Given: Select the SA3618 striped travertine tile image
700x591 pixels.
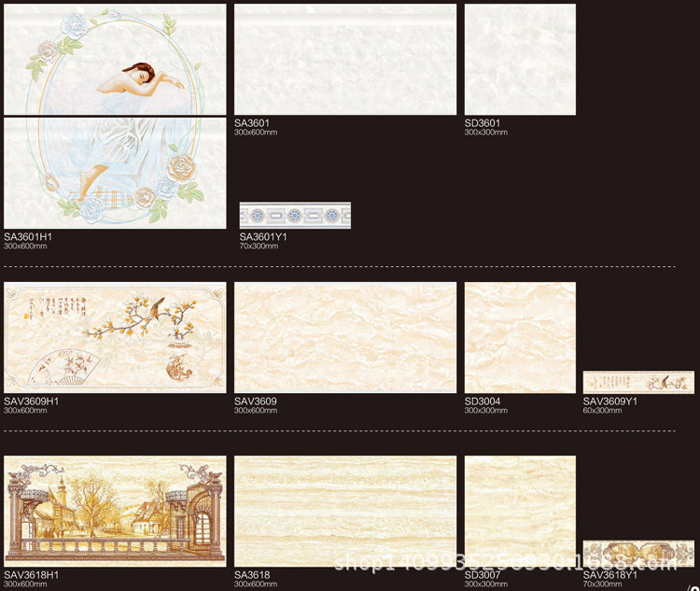Looking at the screenshot, I should (345, 511).
